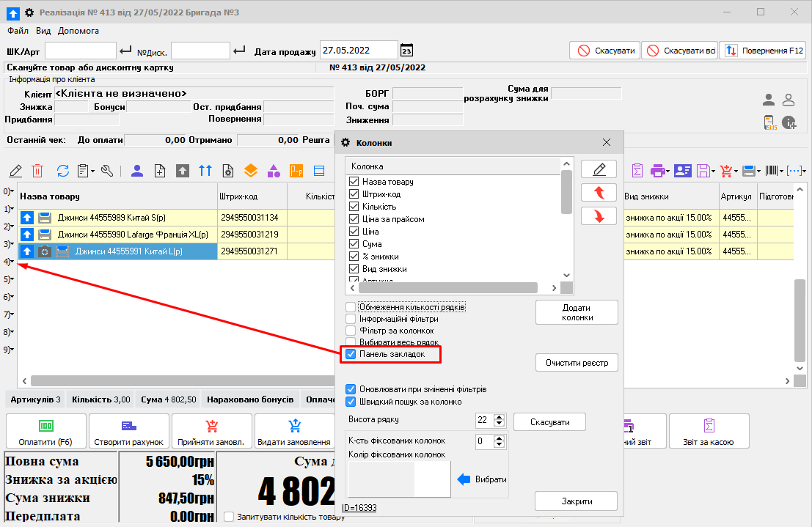
Task: Uncheck 'Штрих-код' column checkbox
Action: tap(354, 194)
